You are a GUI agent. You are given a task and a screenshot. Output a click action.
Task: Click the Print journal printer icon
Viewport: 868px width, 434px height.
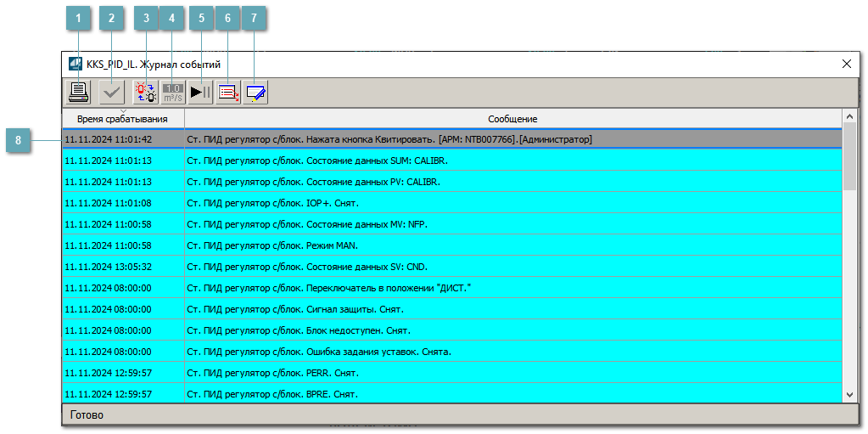pos(78,93)
